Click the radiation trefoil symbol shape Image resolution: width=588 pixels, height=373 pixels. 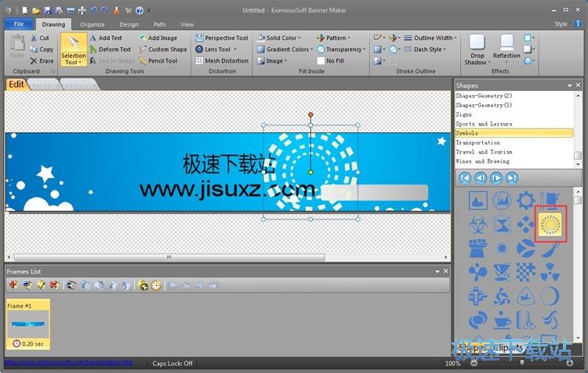(x=550, y=272)
